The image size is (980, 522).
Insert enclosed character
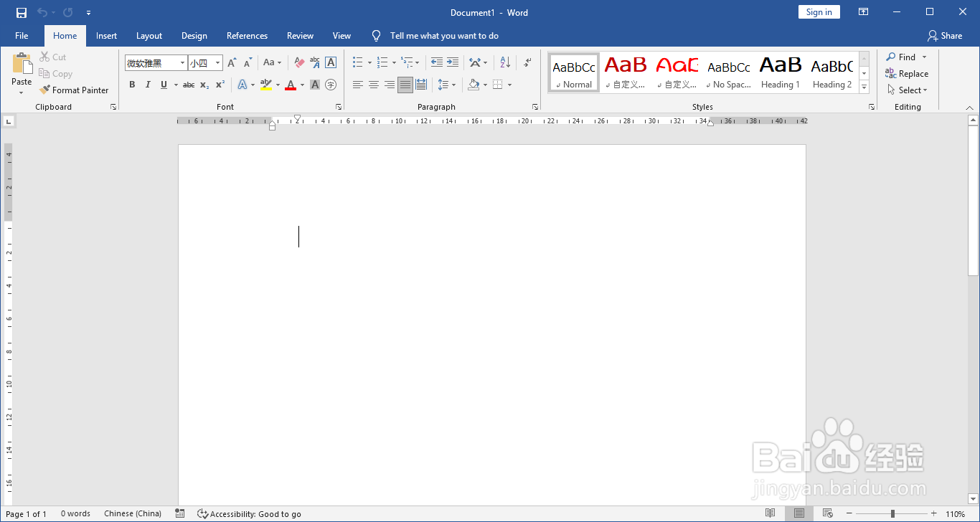click(x=331, y=85)
